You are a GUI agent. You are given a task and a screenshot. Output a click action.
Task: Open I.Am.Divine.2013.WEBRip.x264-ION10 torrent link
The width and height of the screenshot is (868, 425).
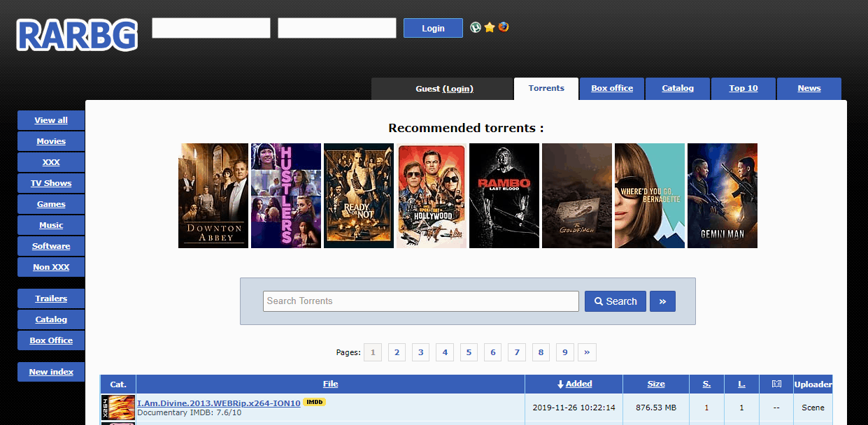219,403
